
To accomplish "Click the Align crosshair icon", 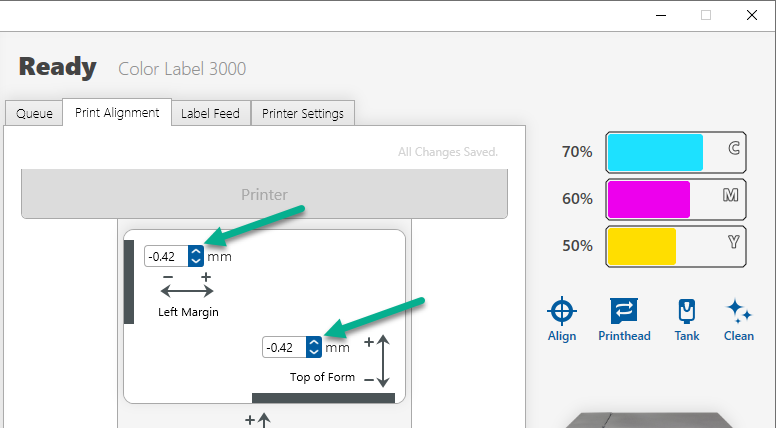I will pyautogui.click(x=562, y=311).
